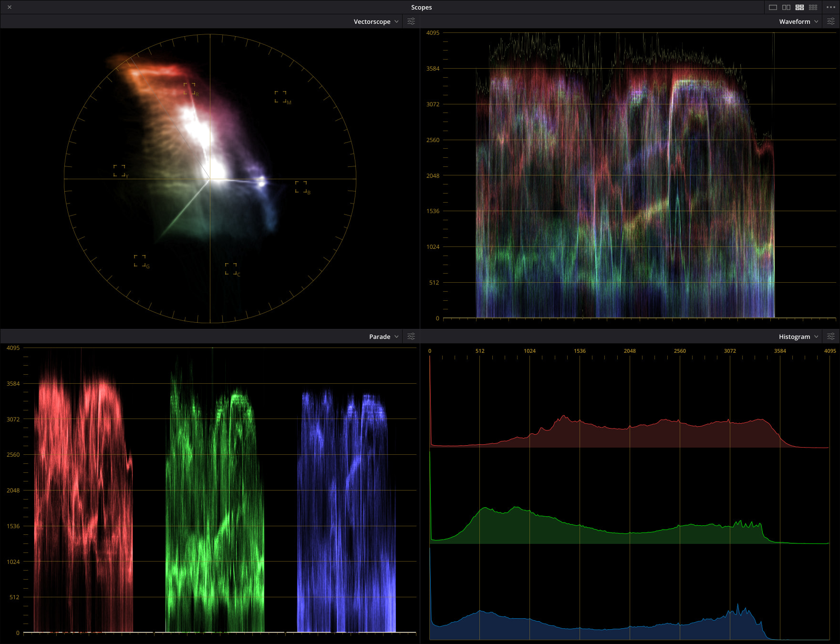Click the yellow (Y) target on vectorscope
This screenshot has width=840, height=644.
(119, 171)
